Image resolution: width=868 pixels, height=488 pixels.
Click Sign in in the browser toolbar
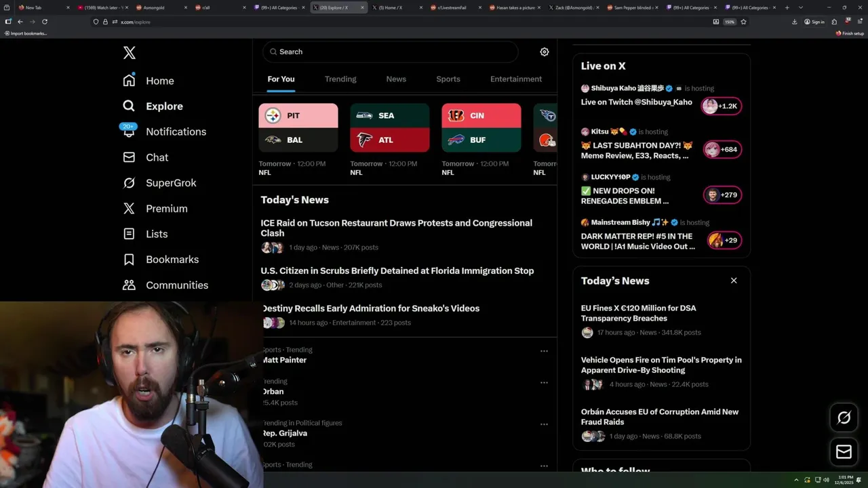tap(814, 22)
